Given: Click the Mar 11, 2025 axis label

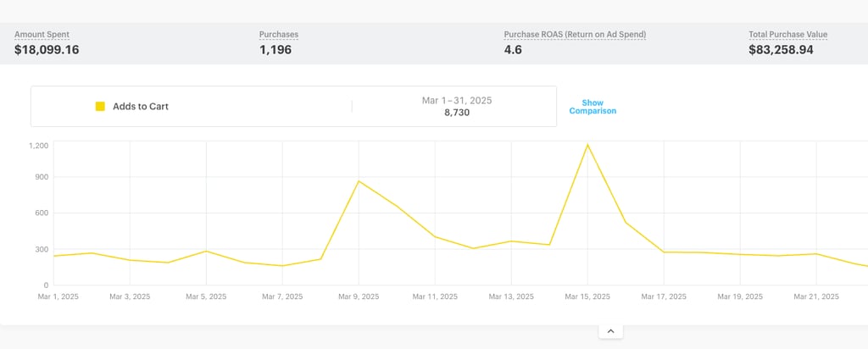Looking at the screenshot, I should [x=434, y=296].
